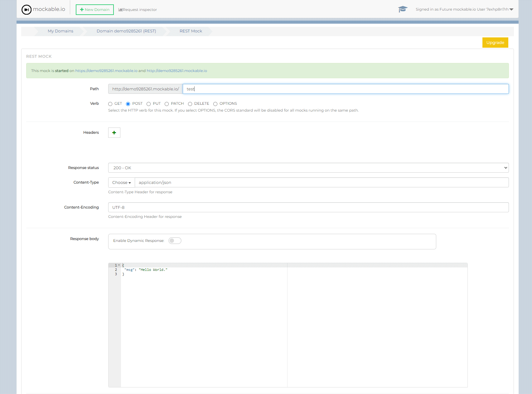The width and height of the screenshot is (532, 394).
Task: Select the PUT verb radio button
Action: pyautogui.click(x=149, y=104)
